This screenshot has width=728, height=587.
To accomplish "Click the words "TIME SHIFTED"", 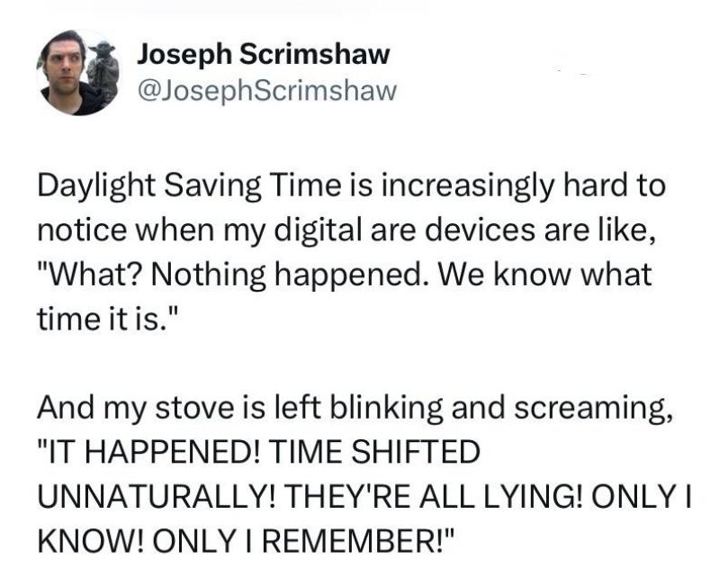I will coord(374,452).
